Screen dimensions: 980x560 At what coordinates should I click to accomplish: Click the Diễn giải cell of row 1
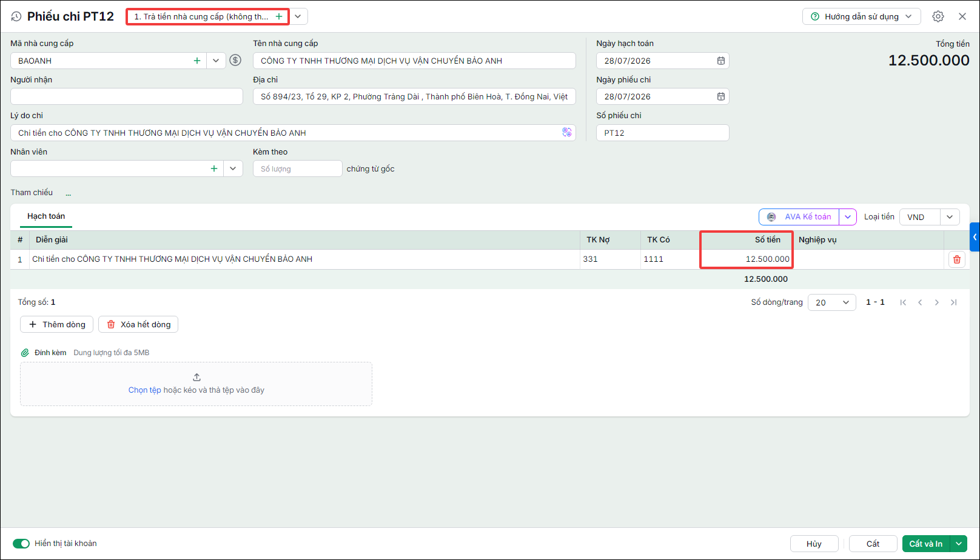pos(304,259)
